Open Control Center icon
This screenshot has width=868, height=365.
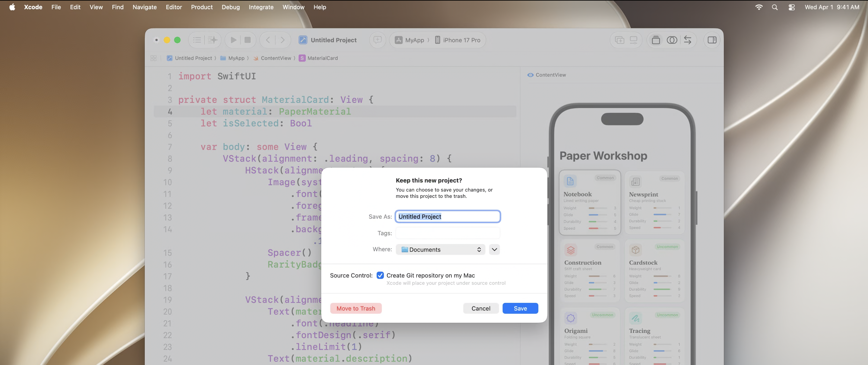point(791,7)
